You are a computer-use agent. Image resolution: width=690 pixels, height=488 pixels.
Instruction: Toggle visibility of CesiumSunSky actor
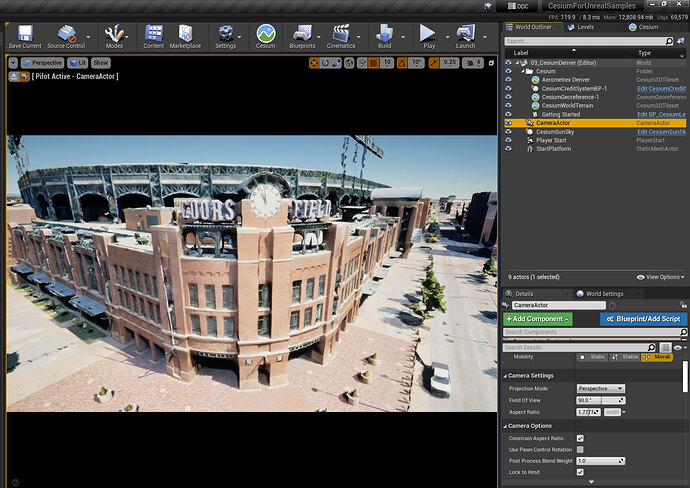pyautogui.click(x=508, y=132)
